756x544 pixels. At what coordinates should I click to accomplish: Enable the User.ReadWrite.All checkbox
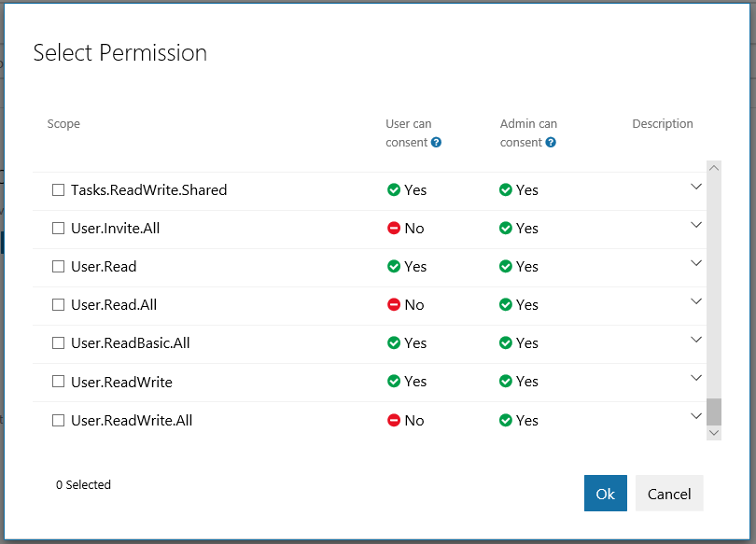point(59,420)
